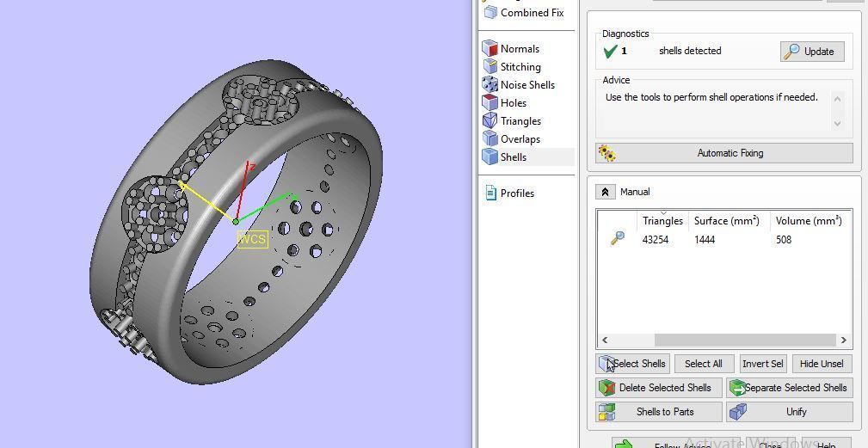This screenshot has height=448, width=868.
Task: Click the Stitching cube icon
Action: (489, 66)
